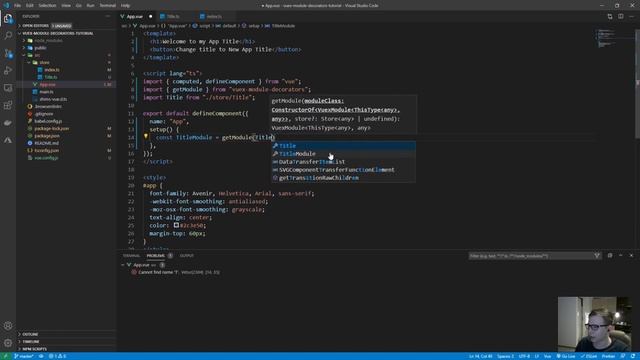
Task: Open the View menu
Action: (66, 6)
